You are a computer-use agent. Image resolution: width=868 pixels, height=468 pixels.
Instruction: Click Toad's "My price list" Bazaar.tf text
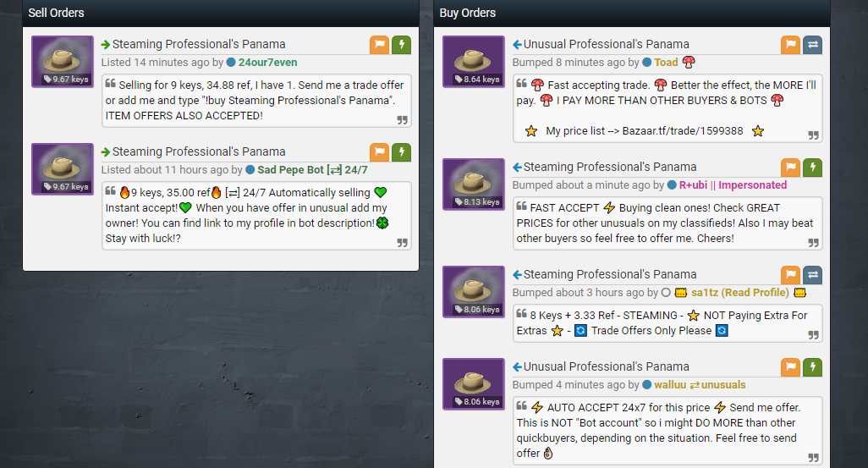click(x=645, y=131)
